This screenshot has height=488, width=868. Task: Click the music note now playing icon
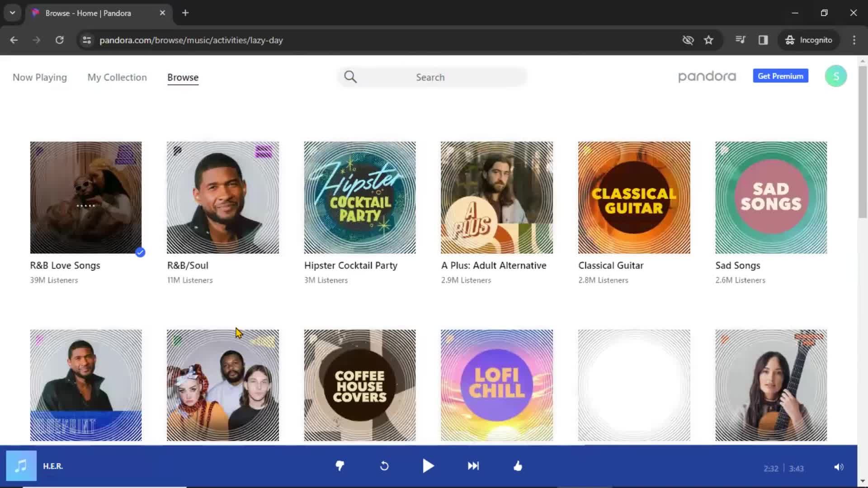21,466
